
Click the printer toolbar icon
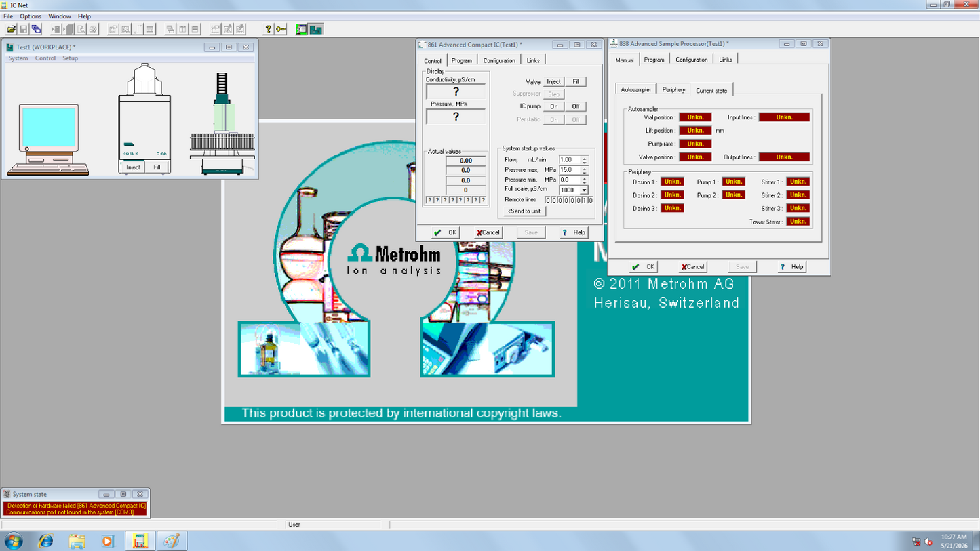(x=93, y=29)
